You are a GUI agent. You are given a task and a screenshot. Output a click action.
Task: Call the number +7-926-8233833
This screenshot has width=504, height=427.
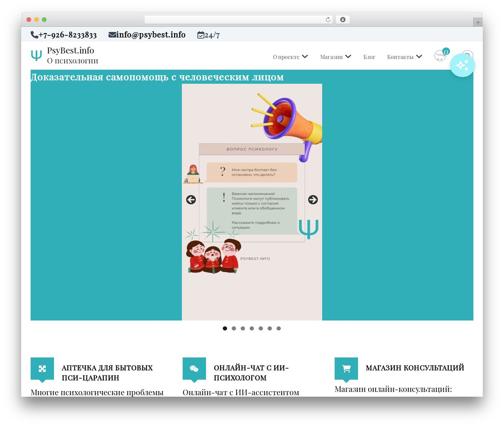point(68,35)
